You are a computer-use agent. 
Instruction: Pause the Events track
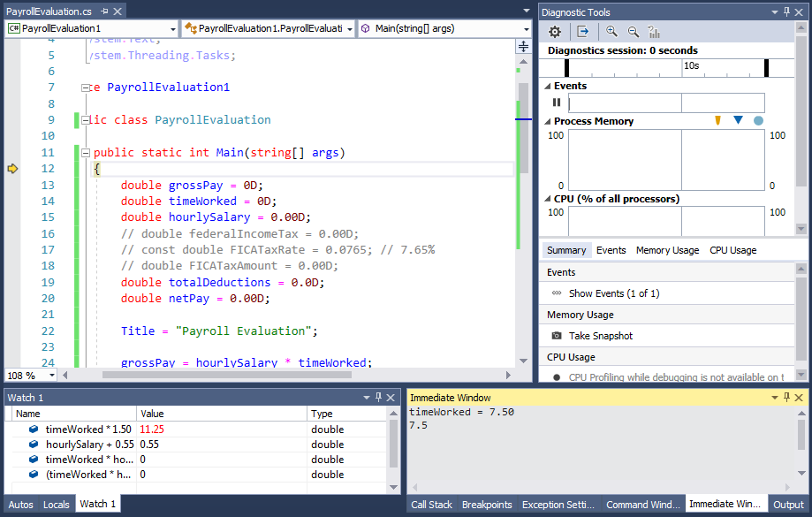(557, 103)
